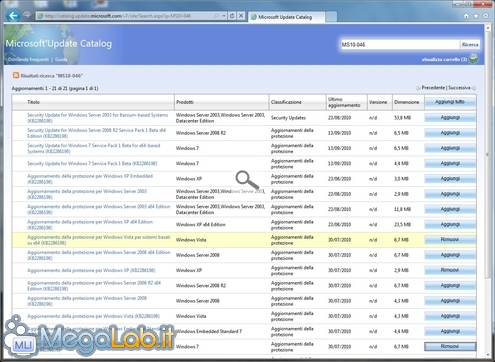Image resolution: width=495 pixels, height=362 pixels.
Task: Remove the Windows Vista x64 update via Rimuovi
Action: (450, 240)
